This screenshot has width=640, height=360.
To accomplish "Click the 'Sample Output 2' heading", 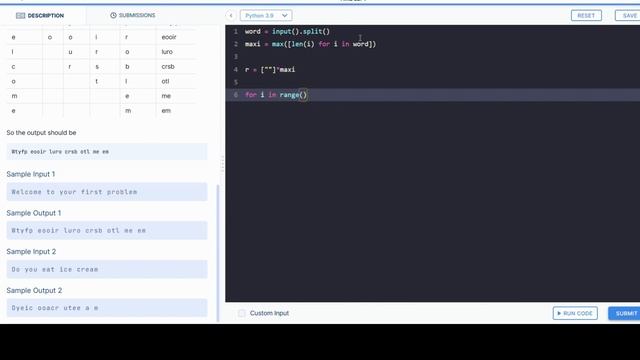I will point(34,291).
